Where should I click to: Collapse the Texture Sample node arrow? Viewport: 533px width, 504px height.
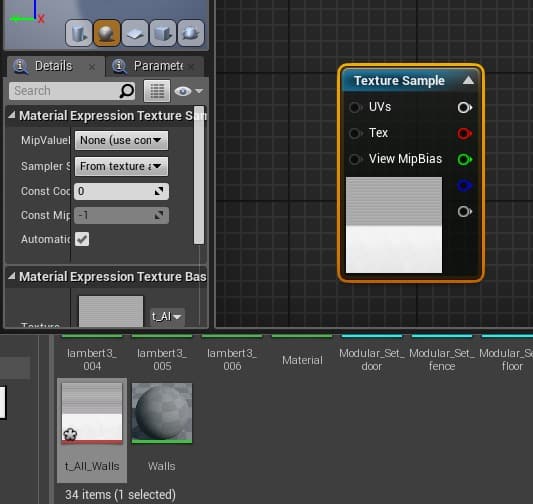(x=468, y=81)
